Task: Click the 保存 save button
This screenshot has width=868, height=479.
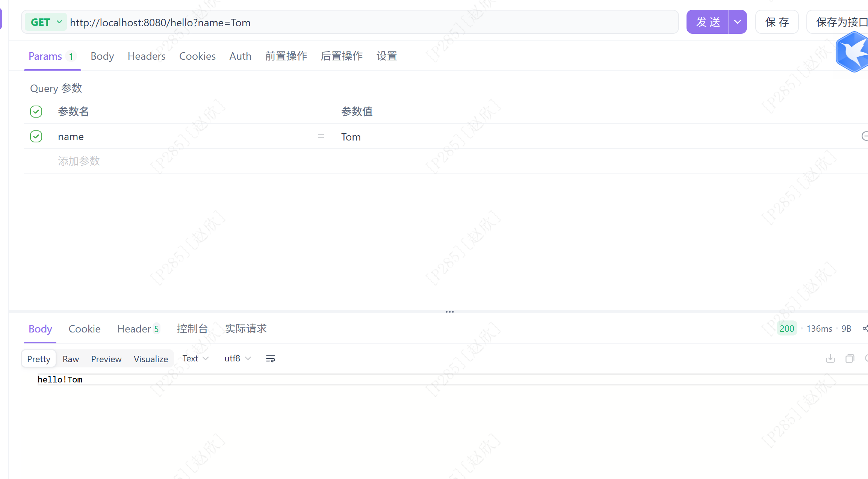Action: point(777,22)
